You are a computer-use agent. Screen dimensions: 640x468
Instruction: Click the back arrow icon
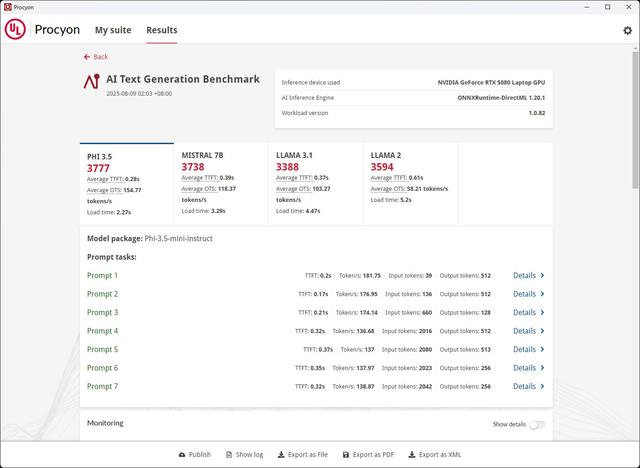(x=87, y=57)
